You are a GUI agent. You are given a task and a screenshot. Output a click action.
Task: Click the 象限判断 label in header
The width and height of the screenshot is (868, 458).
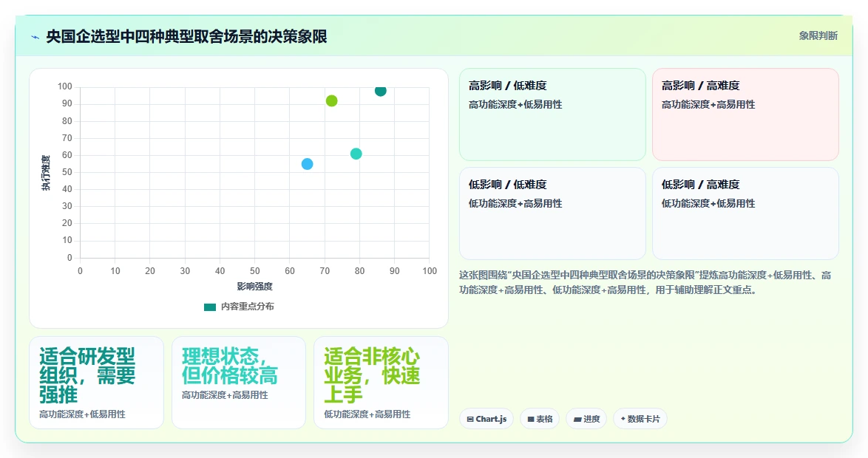tap(818, 36)
